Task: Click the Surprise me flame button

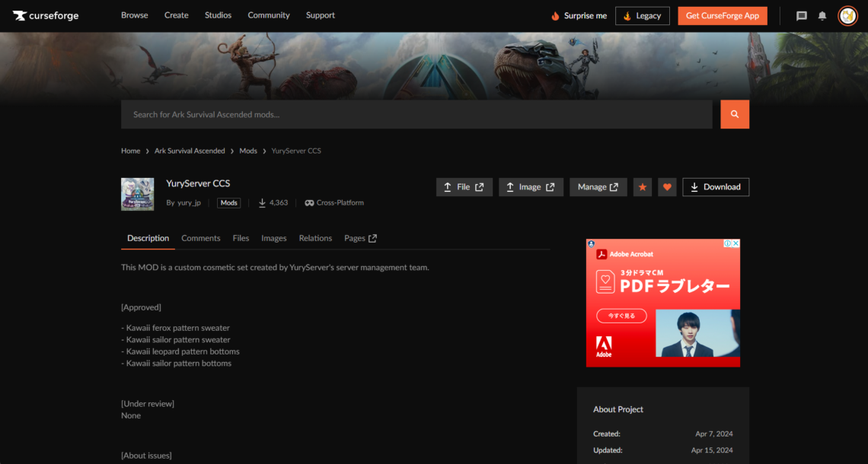Action: tap(579, 15)
